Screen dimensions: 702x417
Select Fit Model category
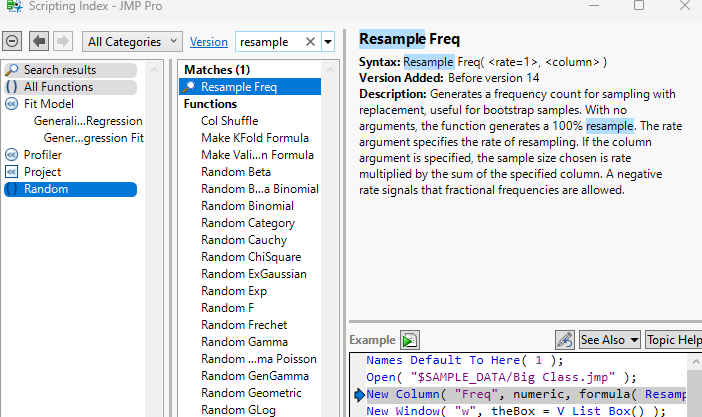(x=48, y=104)
